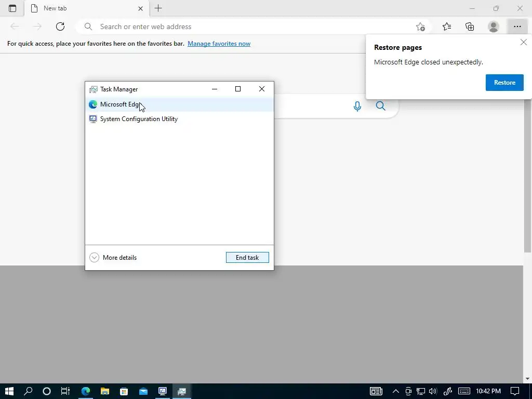Switch to Microsoft Edge taskbar icon
Viewport: 532px width, 399px height.
point(86,391)
